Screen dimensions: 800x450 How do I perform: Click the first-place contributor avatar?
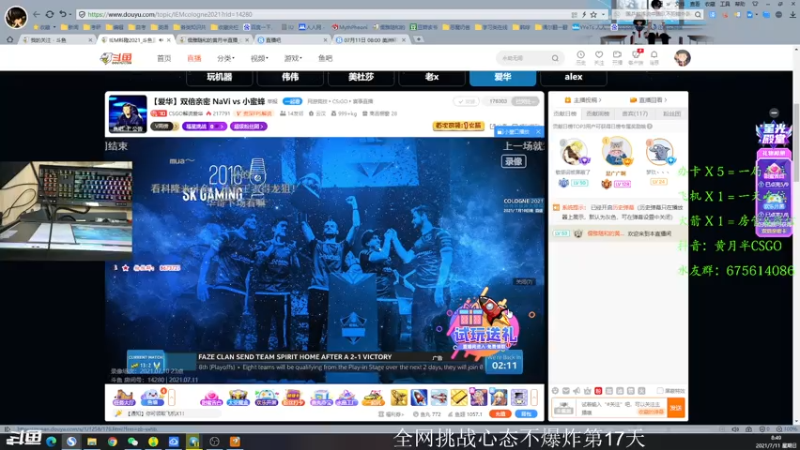click(616, 151)
